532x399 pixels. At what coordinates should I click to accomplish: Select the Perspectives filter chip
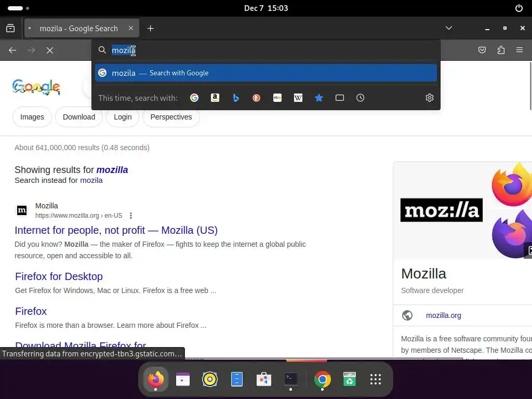coord(171,117)
